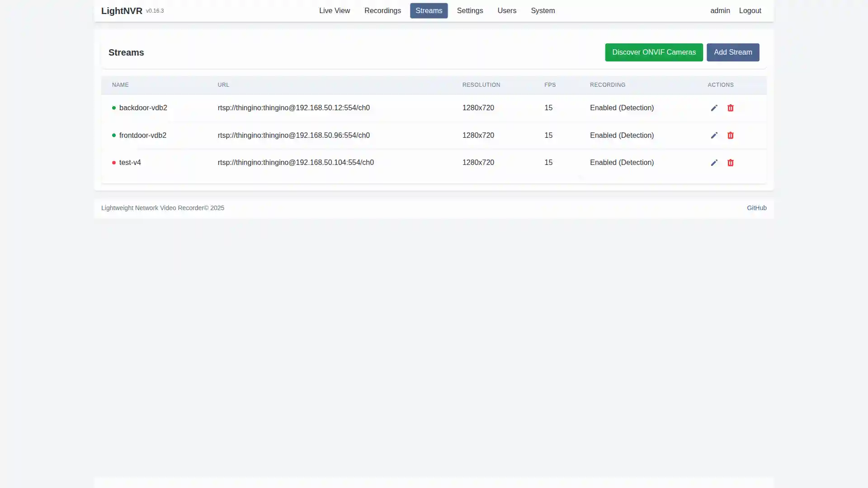
Task: Edit the test-v4 stream settings
Action: coord(713,163)
